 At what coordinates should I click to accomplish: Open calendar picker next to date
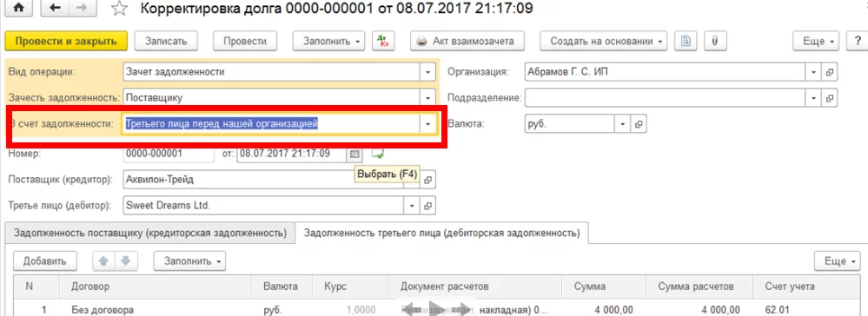point(354,154)
